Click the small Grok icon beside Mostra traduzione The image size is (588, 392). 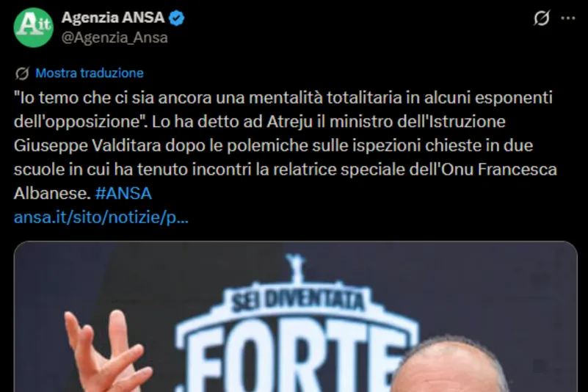click(x=22, y=73)
